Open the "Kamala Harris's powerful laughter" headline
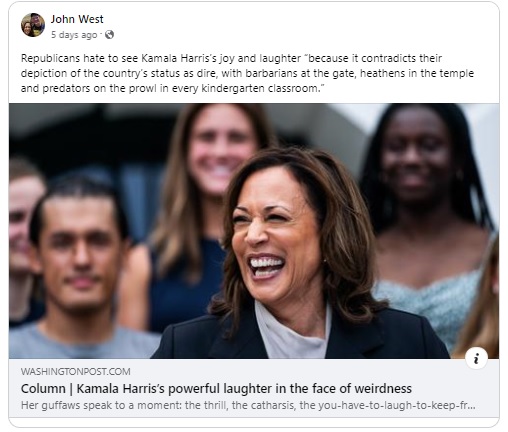This screenshot has height=432, width=508. tap(216, 389)
